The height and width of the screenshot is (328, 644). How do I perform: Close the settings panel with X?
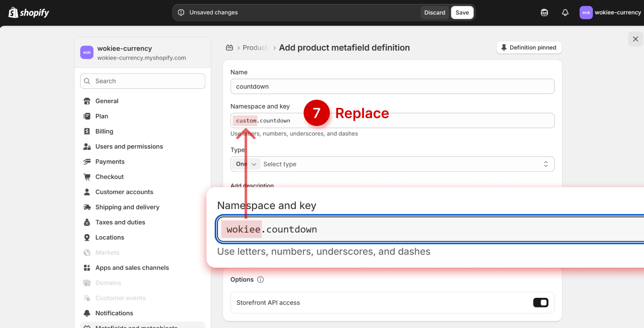pos(635,39)
